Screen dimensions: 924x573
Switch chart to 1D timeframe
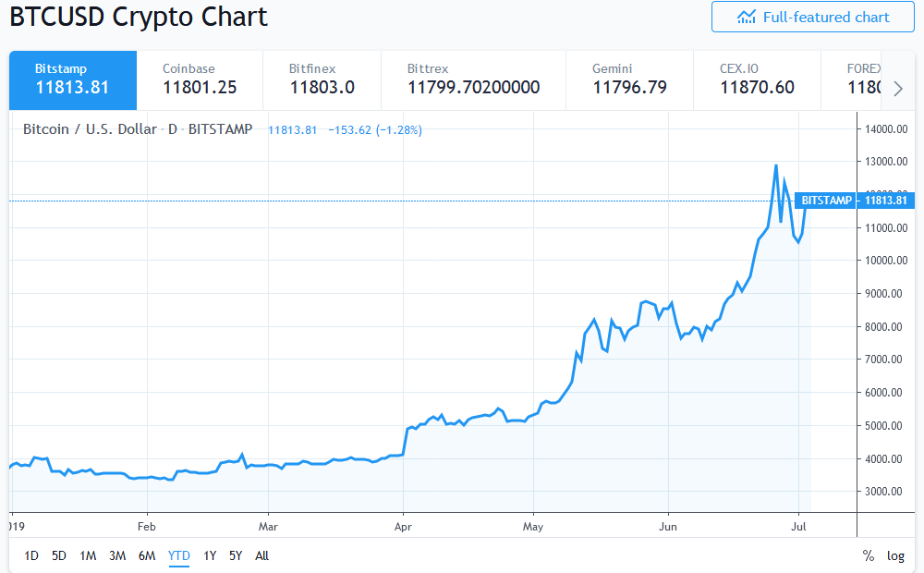[x=30, y=555]
